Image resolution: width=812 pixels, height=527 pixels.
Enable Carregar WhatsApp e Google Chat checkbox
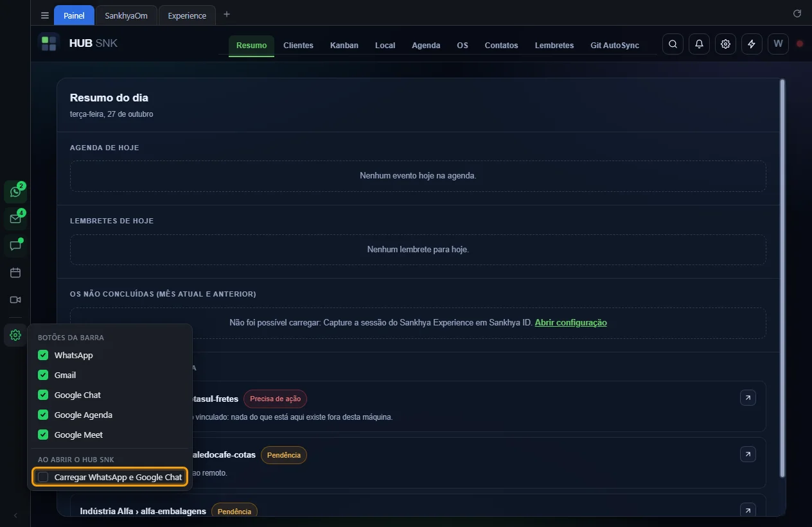click(43, 477)
